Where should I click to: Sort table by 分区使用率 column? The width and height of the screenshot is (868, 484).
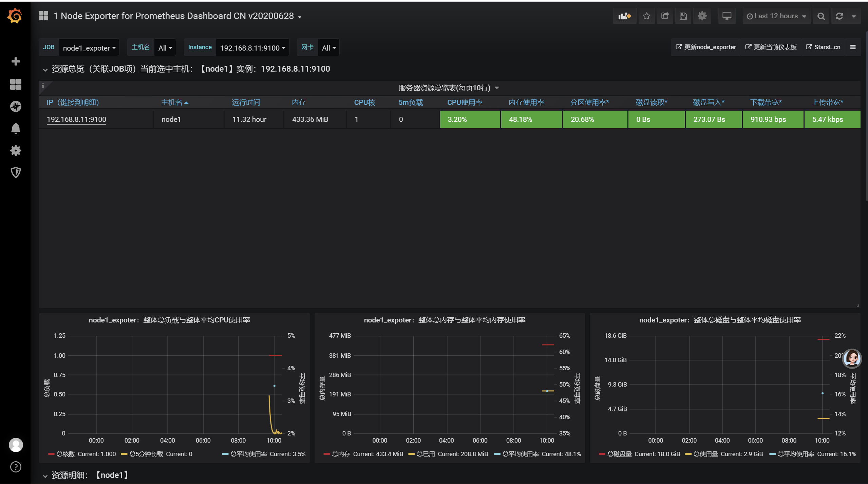coord(590,103)
